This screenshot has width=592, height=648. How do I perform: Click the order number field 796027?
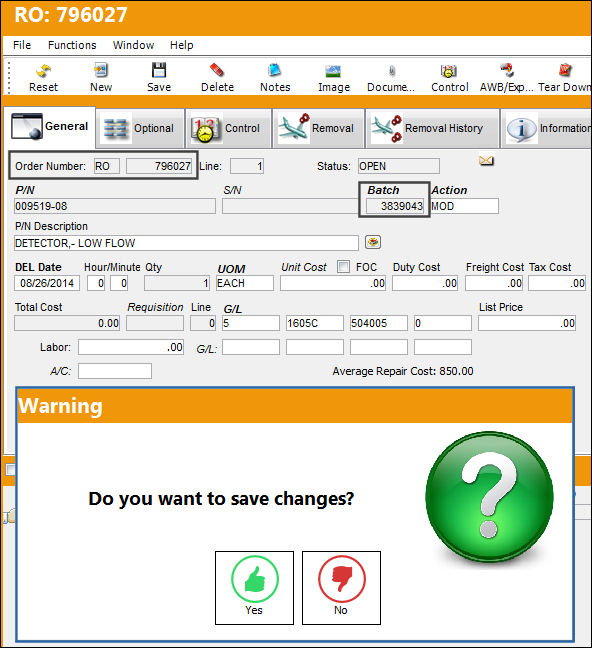(159, 166)
